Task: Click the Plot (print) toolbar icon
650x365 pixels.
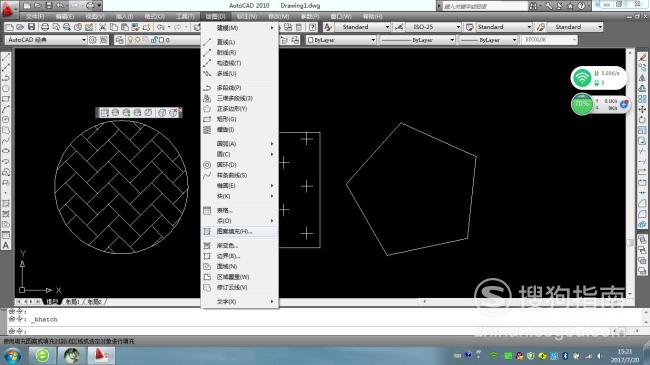Action: pyautogui.click(x=45, y=27)
